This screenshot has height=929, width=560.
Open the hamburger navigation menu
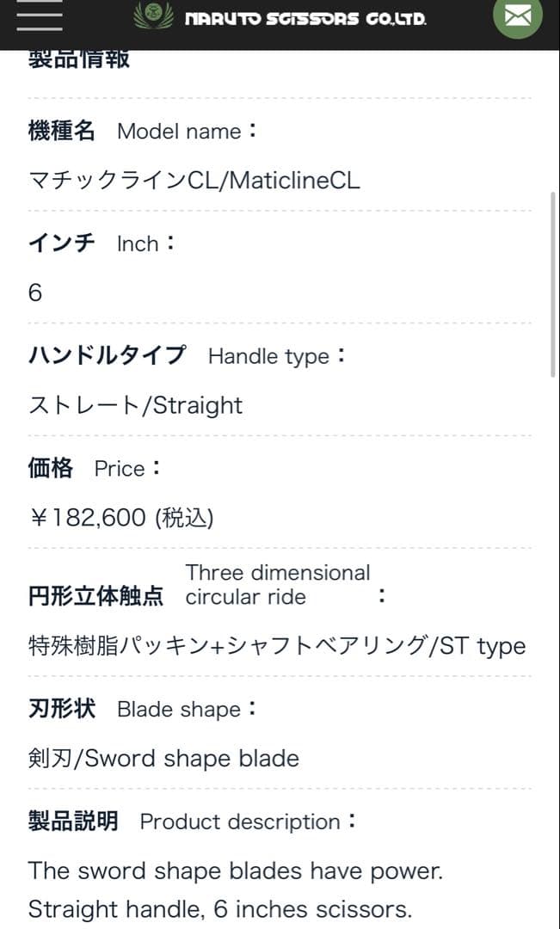point(39,17)
